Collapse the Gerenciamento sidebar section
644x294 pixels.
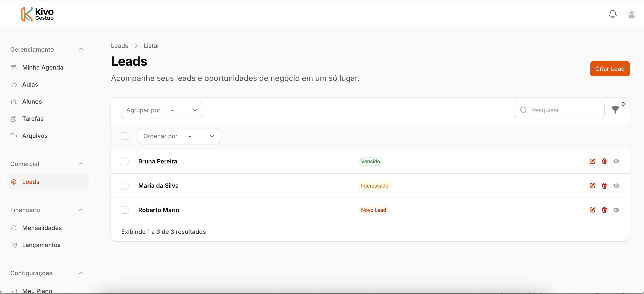[x=81, y=49]
